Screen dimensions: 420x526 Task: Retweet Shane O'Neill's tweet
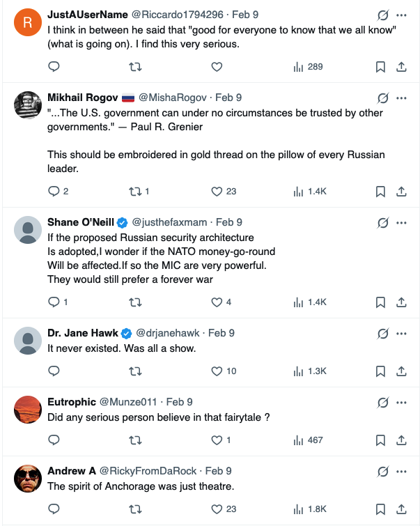(135, 302)
